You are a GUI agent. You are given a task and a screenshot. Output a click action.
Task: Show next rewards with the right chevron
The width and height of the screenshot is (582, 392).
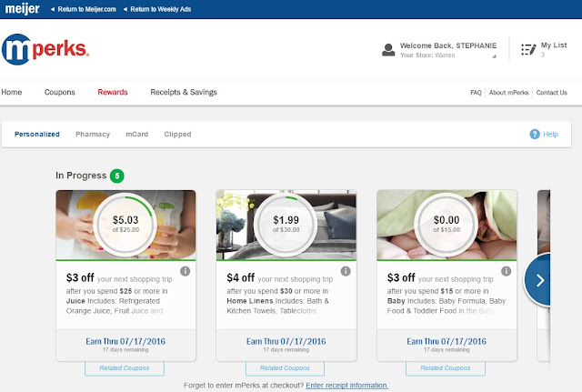pos(537,280)
